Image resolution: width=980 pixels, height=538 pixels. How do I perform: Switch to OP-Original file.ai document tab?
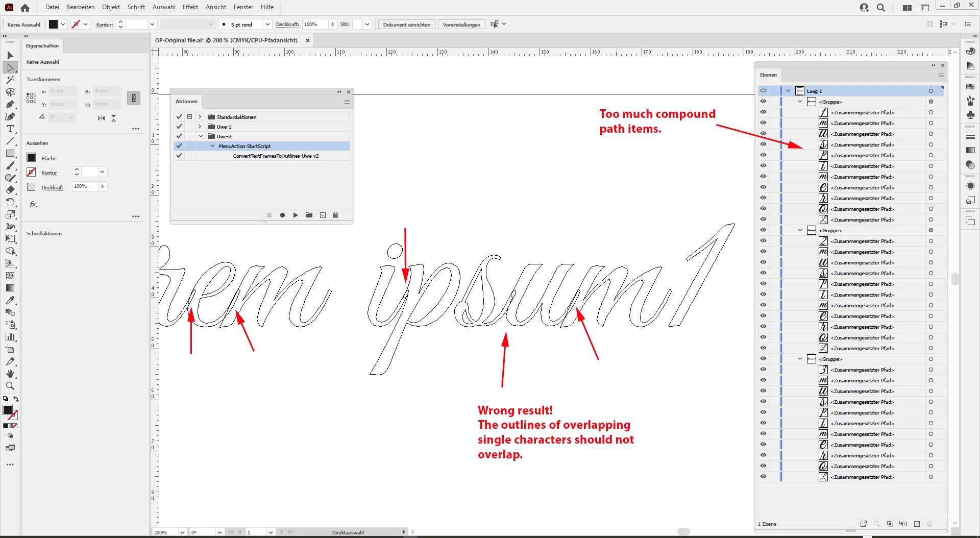click(226, 40)
